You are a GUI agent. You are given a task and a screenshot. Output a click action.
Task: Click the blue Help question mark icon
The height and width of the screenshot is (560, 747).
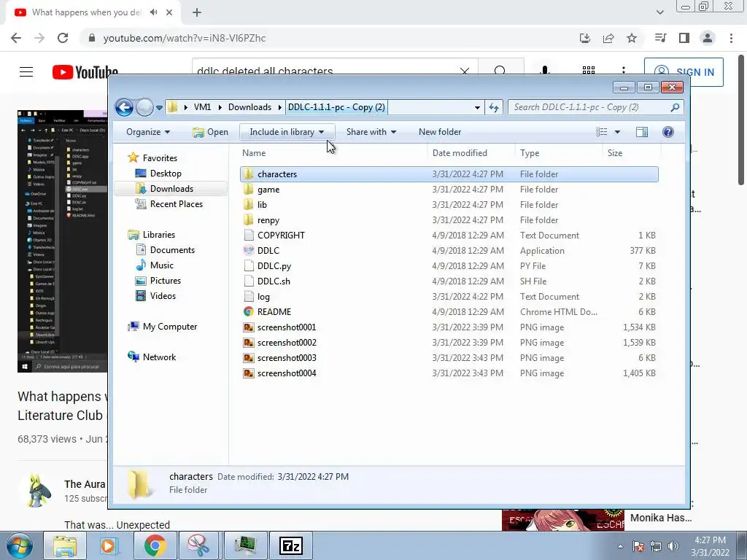[668, 132]
